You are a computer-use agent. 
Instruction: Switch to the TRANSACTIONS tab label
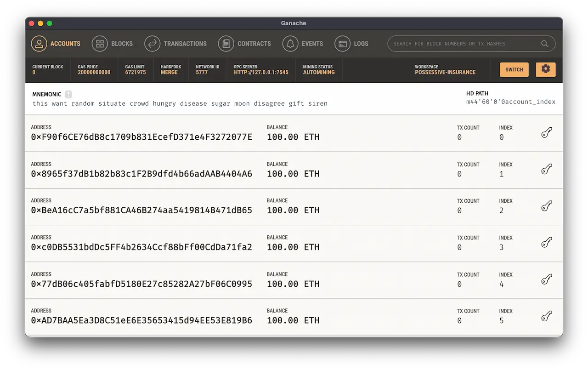point(185,44)
